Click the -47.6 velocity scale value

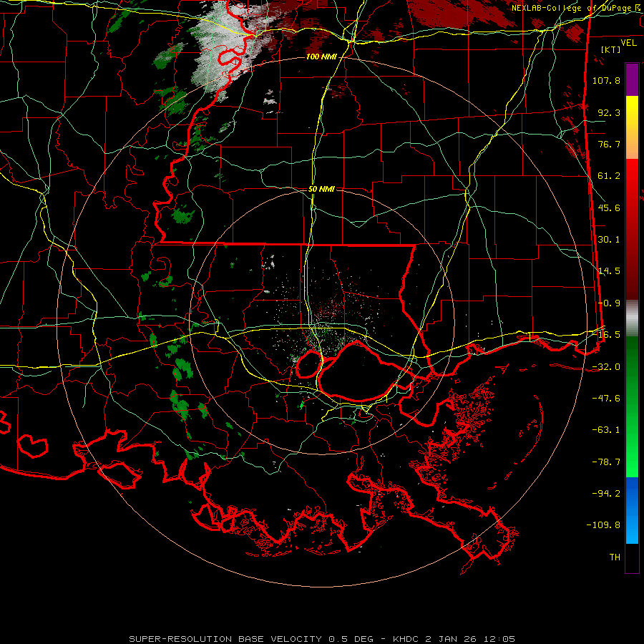[x=606, y=399]
